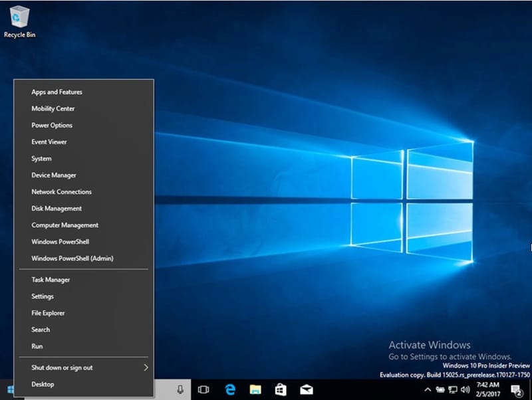Select Device Manager from the menu
This screenshot has height=400, width=532.
click(54, 175)
